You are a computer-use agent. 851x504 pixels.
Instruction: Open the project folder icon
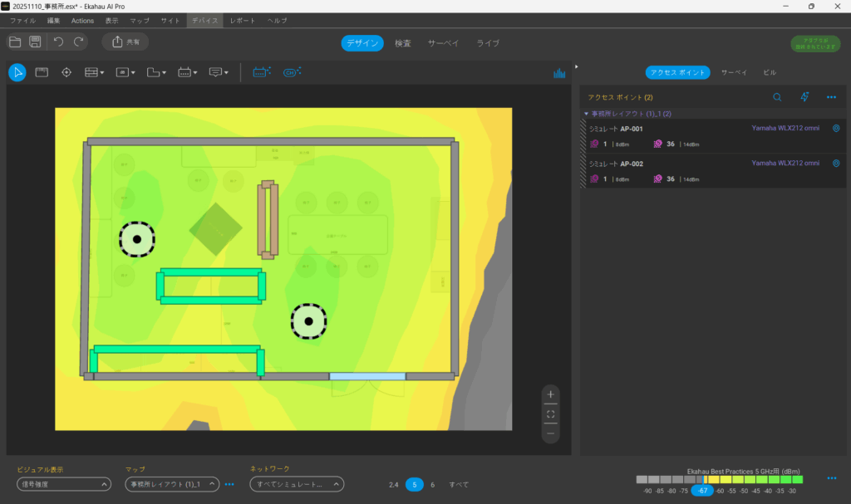pyautogui.click(x=15, y=42)
